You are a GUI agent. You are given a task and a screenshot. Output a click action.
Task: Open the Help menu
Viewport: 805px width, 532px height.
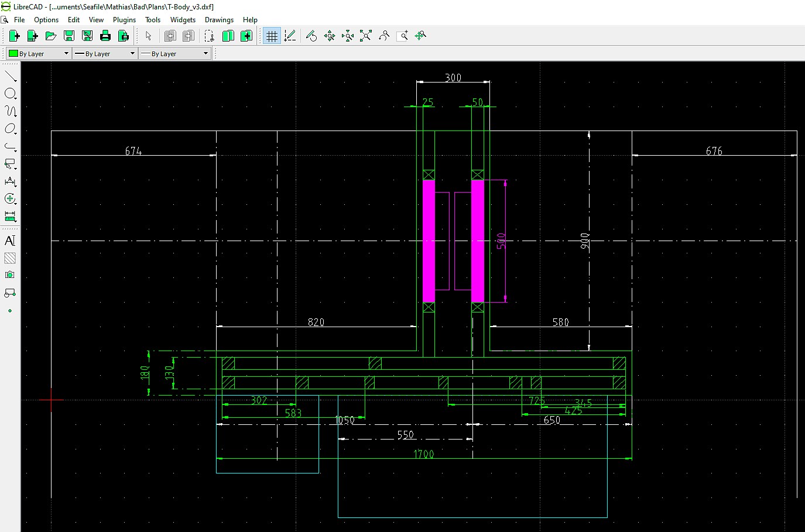pyautogui.click(x=250, y=20)
